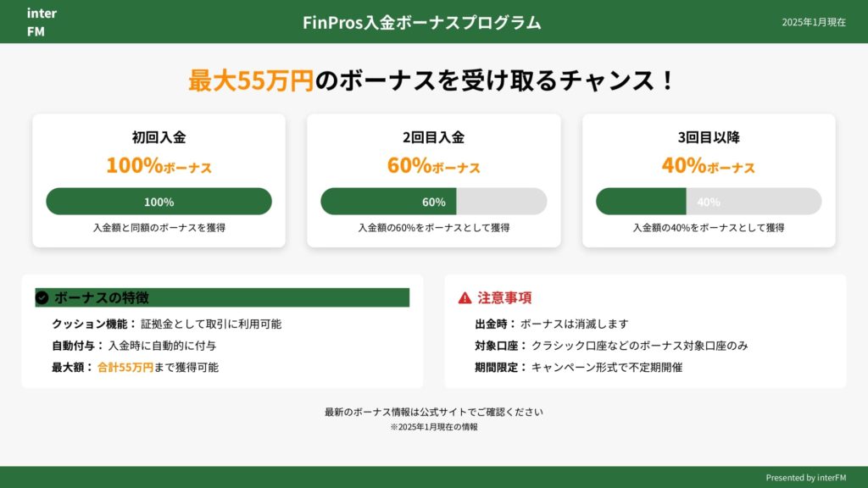Click the fully filled 100% progress bar
Image resolution: width=868 pixels, height=488 pixels.
(159, 202)
